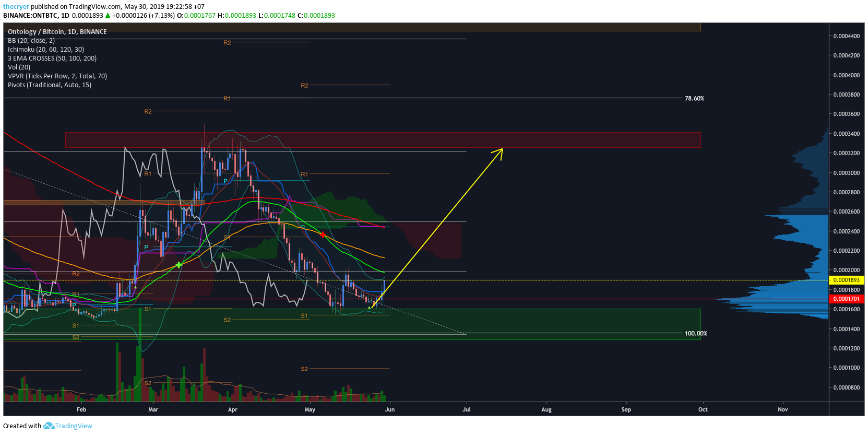The height and width of the screenshot is (435, 868).
Task: Click the red 0.0001701 price tag
Action: pos(847,299)
